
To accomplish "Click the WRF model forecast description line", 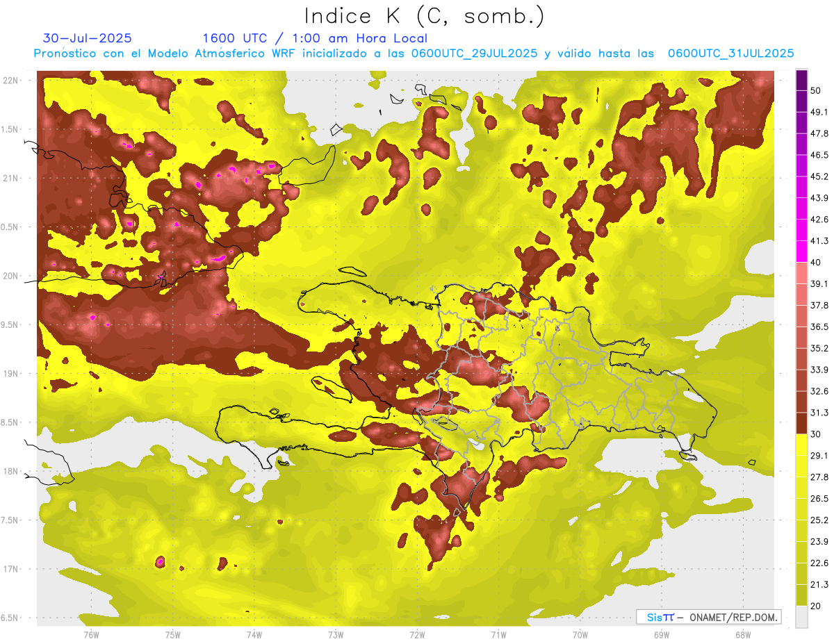I will (x=414, y=53).
